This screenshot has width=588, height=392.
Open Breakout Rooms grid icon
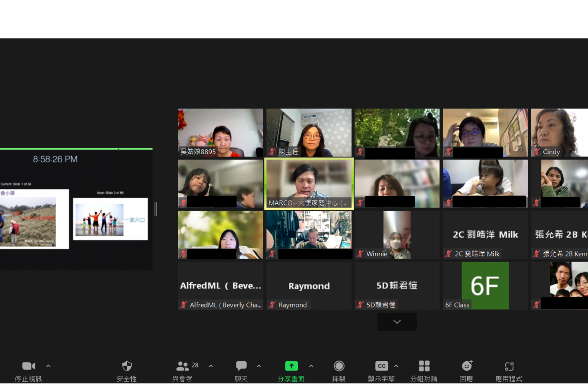click(424, 366)
